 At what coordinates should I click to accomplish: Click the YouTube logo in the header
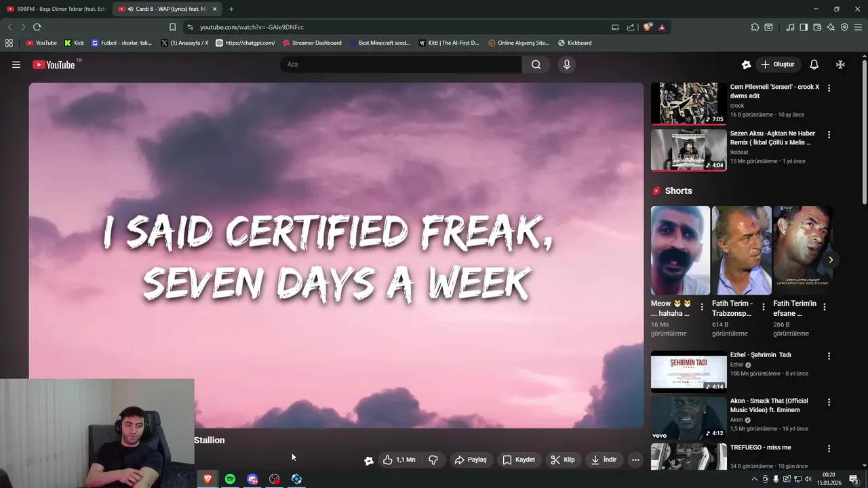[56, 64]
